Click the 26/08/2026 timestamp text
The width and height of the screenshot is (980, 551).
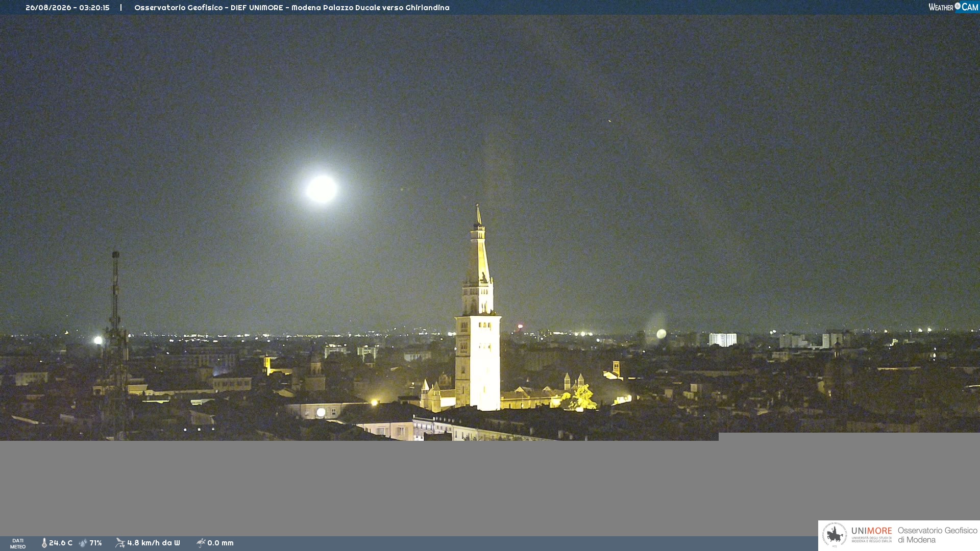(67, 8)
